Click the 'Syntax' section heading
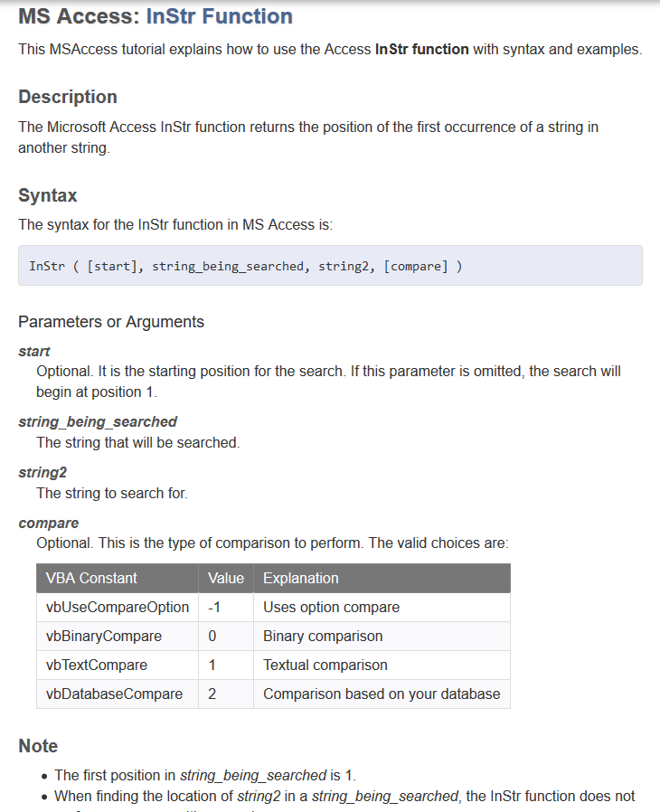The width and height of the screenshot is (660, 812). pos(47,195)
